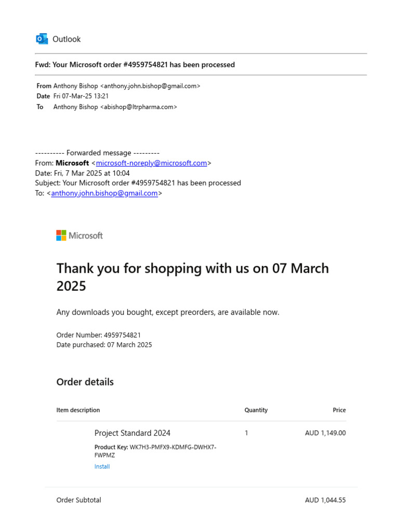Click the email subject line heading
Image resolution: width=399 pixels, height=532 pixels.
coord(135,65)
